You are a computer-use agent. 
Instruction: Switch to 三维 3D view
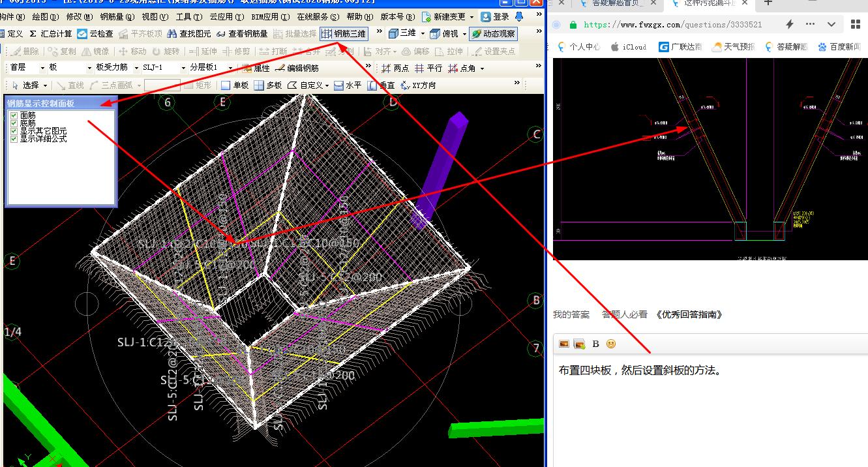[402, 33]
